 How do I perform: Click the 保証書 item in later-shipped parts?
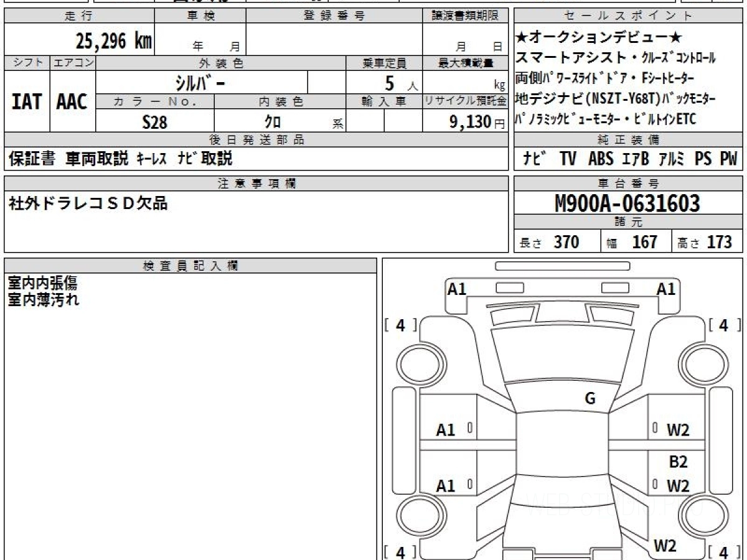point(32,159)
